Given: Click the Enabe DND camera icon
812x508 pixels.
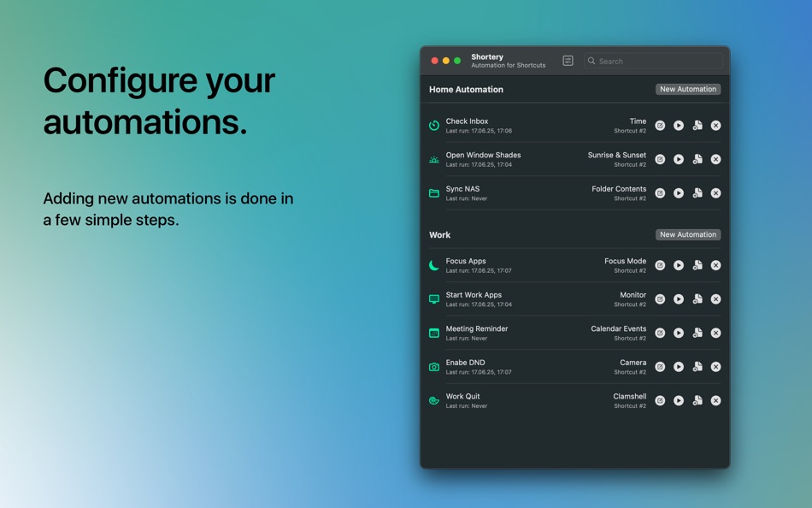Looking at the screenshot, I should tap(434, 367).
